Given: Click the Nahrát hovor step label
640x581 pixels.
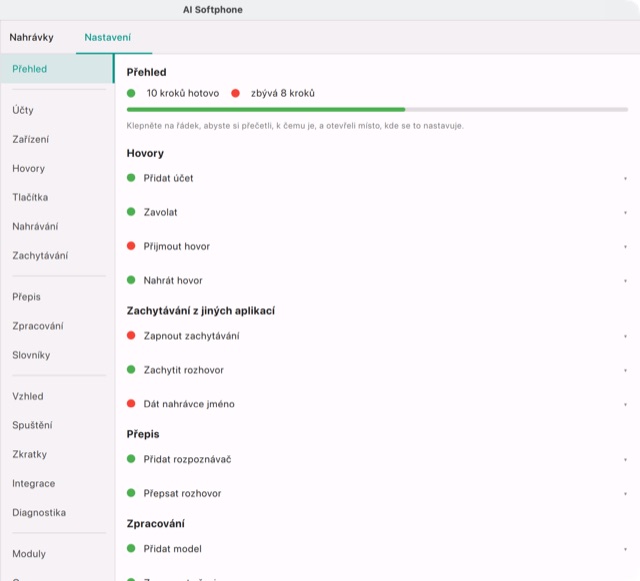Looking at the screenshot, I should click(x=173, y=280).
